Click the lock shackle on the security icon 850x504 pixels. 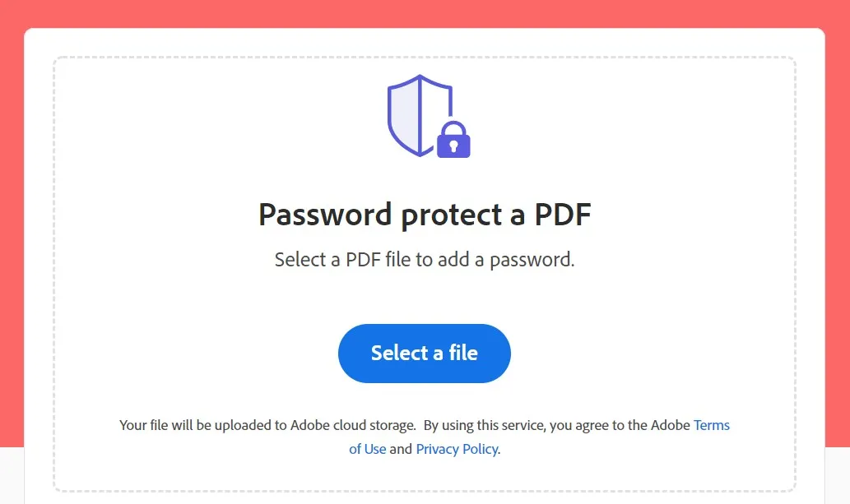tap(452, 127)
